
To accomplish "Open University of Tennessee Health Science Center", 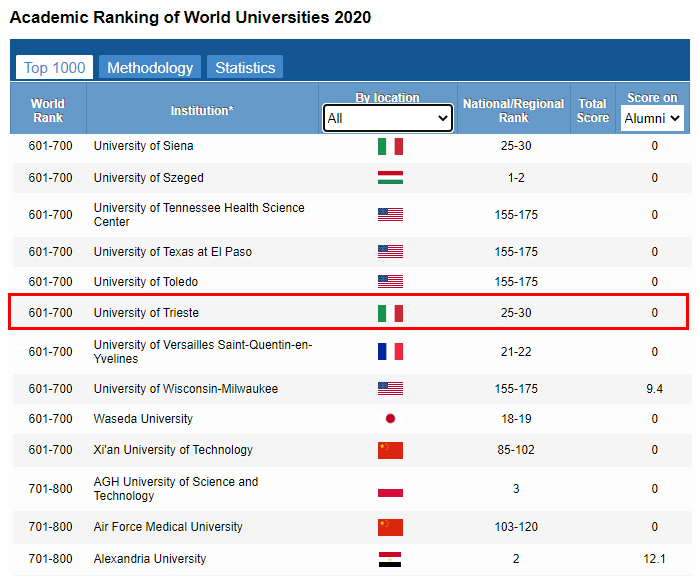I will point(199,215).
